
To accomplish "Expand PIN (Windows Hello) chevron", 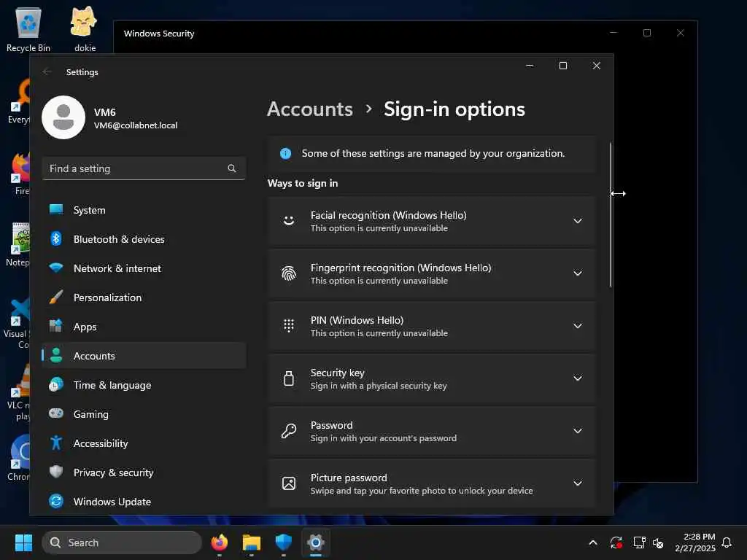I will [x=578, y=326].
